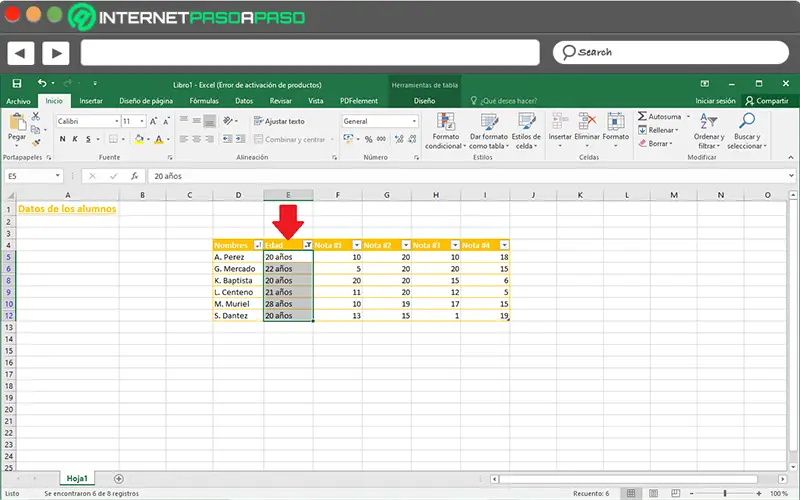Open the Formato condicional menu
Screen dimensions: 800x500
click(x=445, y=131)
